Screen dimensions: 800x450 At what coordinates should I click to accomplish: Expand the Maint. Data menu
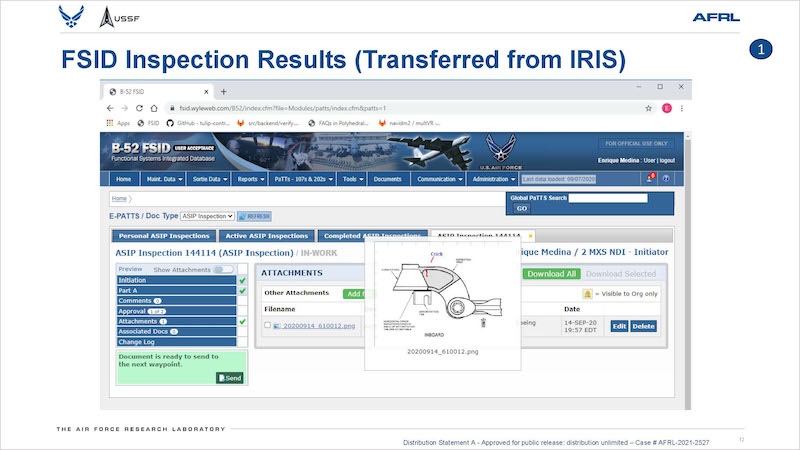point(164,179)
